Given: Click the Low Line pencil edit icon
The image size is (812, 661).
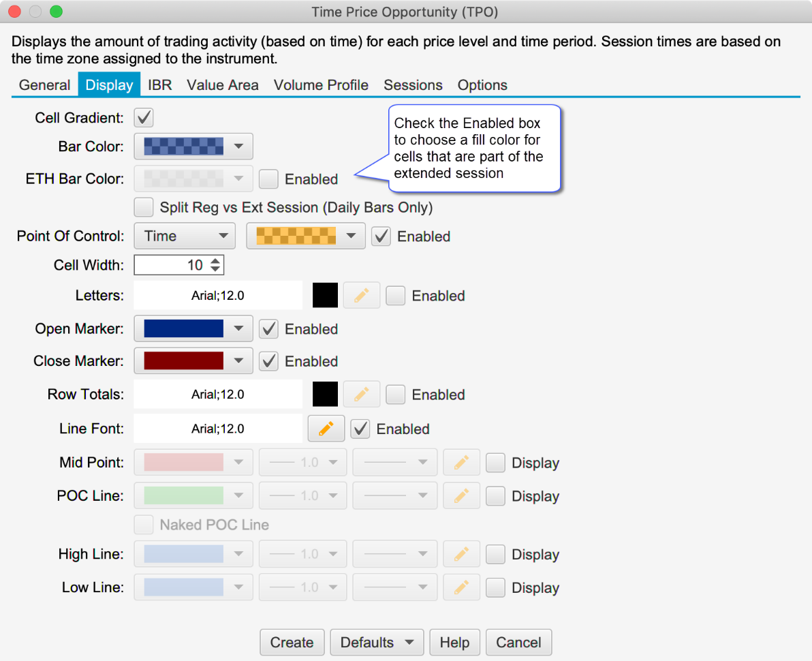Looking at the screenshot, I should click(461, 587).
